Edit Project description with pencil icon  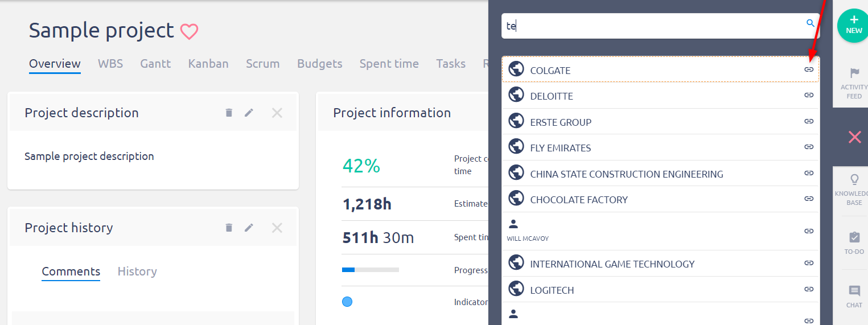pyautogui.click(x=249, y=113)
